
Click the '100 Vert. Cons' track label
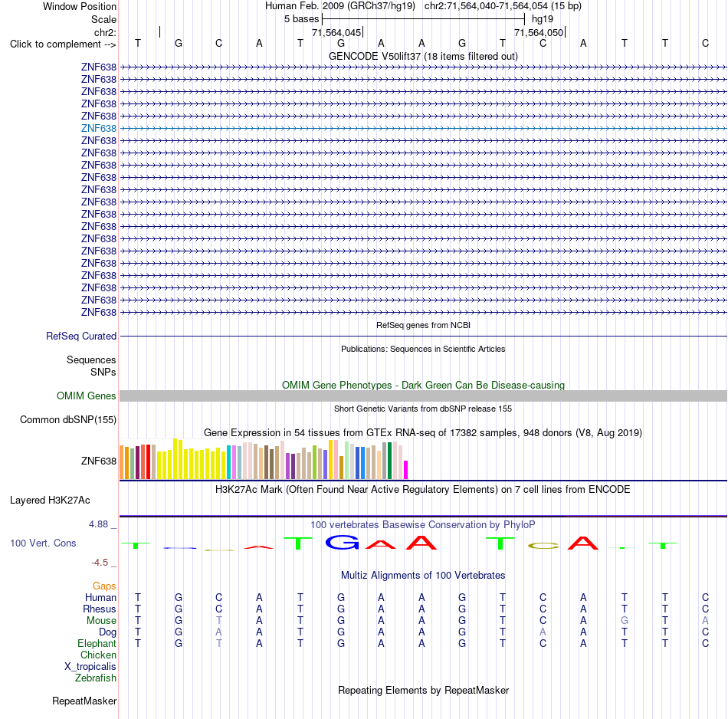(43, 543)
